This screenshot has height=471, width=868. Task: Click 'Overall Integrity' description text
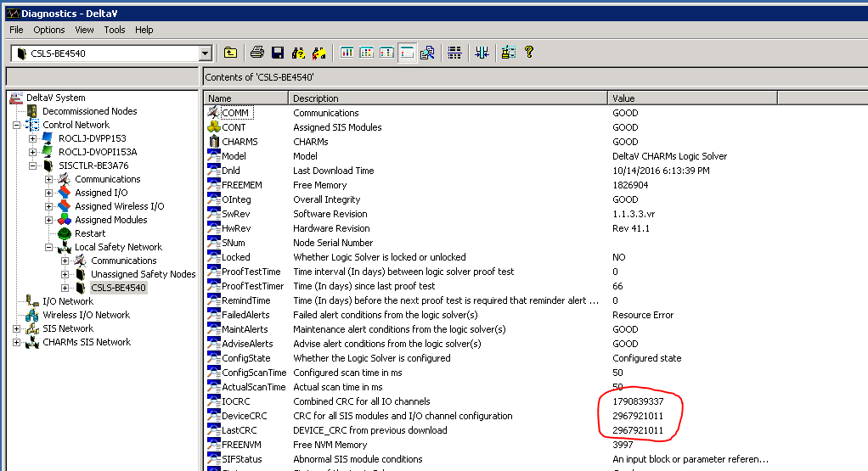click(x=327, y=199)
